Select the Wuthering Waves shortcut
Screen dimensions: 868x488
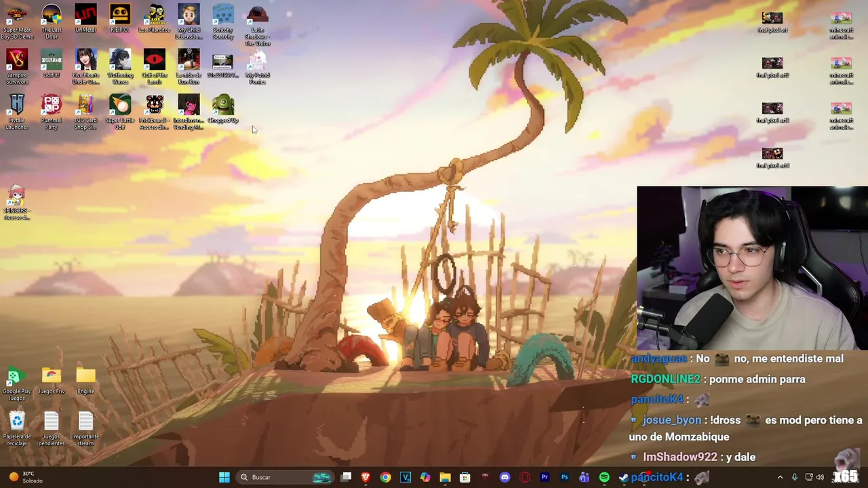[x=120, y=67]
